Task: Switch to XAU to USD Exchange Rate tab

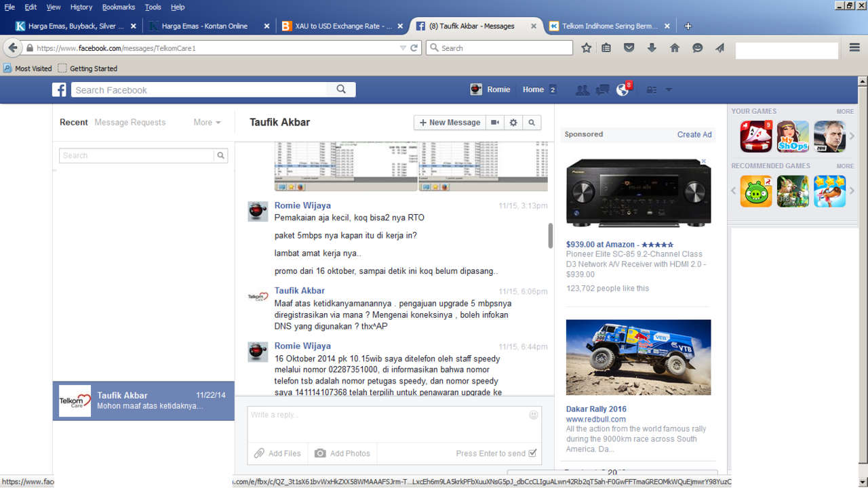Action: [x=343, y=26]
